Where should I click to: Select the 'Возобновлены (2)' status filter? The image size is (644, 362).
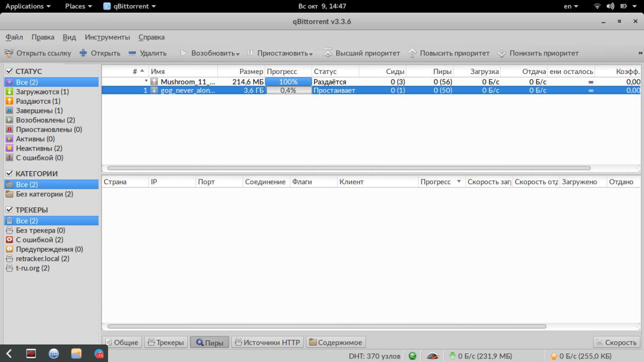click(51, 120)
